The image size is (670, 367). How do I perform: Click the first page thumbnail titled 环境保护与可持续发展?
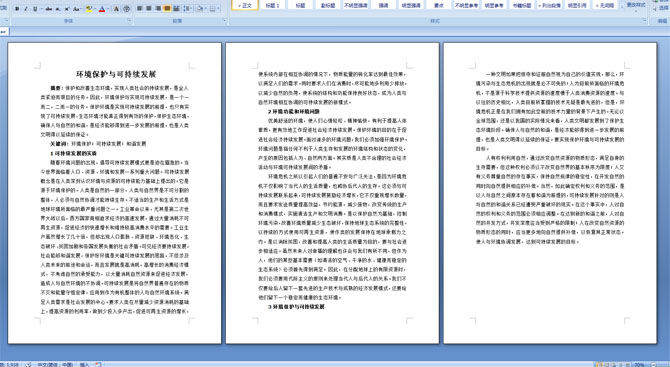point(115,193)
